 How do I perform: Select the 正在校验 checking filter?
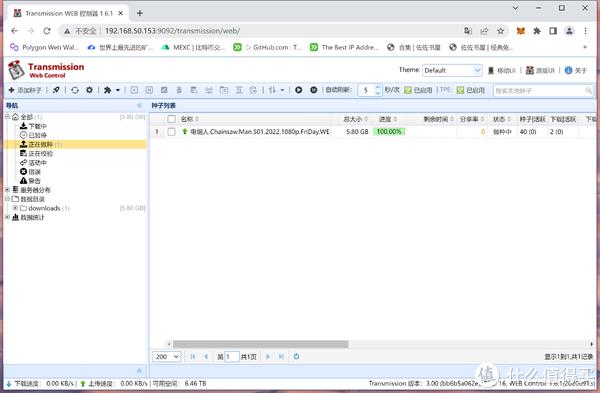tap(36, 153)
